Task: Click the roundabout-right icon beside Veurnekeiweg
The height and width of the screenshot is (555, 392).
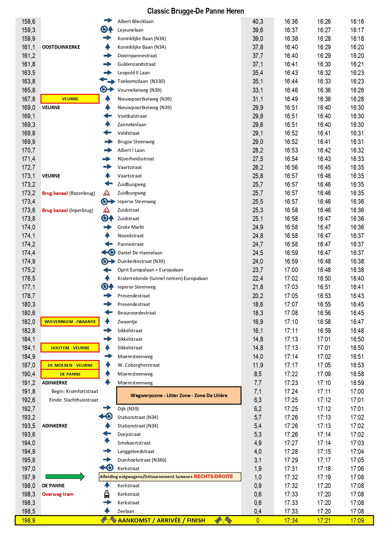Action: 107,90
